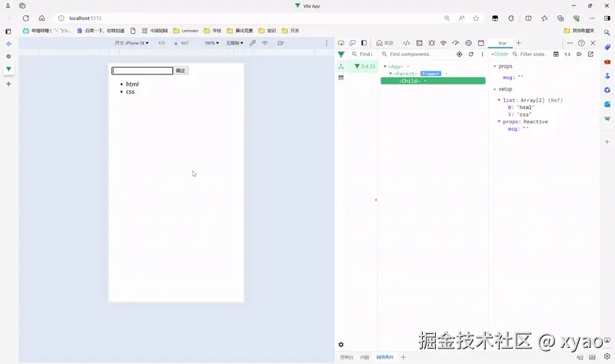Select the Parent component in tree

tap(406, 74)
